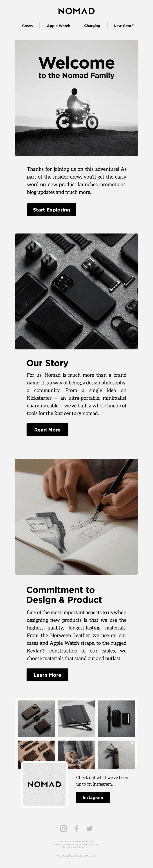The height and width of the screenshot is (868, 153).
Task: Click the cable sketch drawing image
Action: point(76,516)
